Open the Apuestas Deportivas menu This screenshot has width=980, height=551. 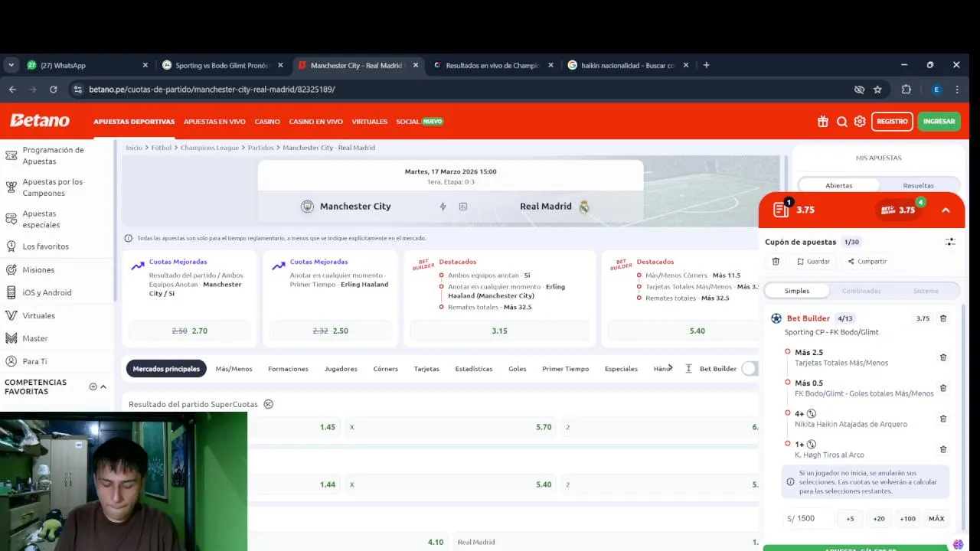click(134, 122)
